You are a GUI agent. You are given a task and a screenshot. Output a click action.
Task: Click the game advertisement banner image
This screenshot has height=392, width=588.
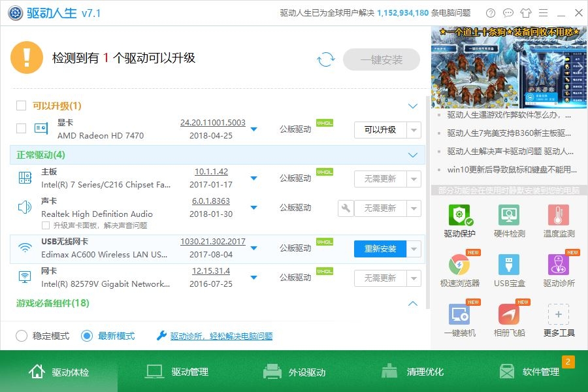pyautogui.click(x=509, y=67)
